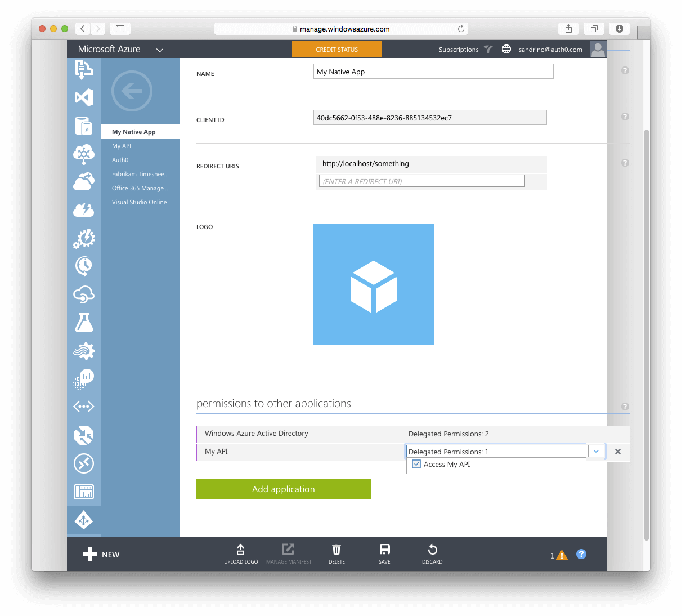This screenshot has width=682, height=616.
Task: Remove My API permission with X
Action: tap(618, 452)
